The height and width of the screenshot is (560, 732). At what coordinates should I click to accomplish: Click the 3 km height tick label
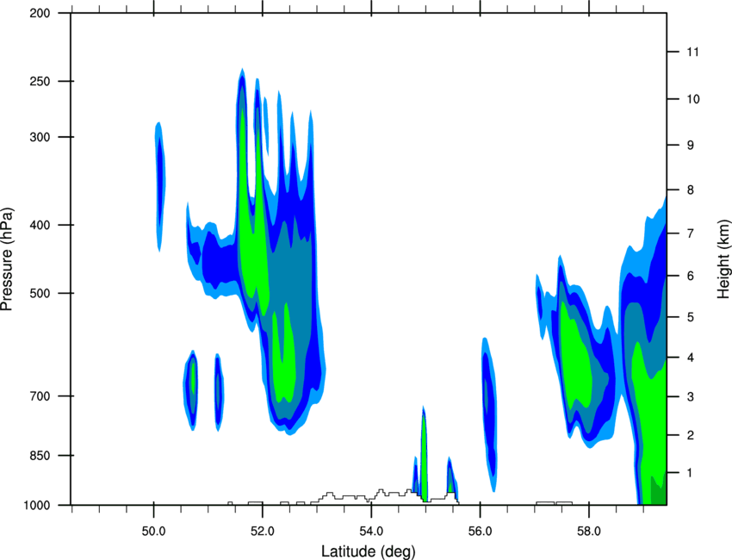coord(691,397)
